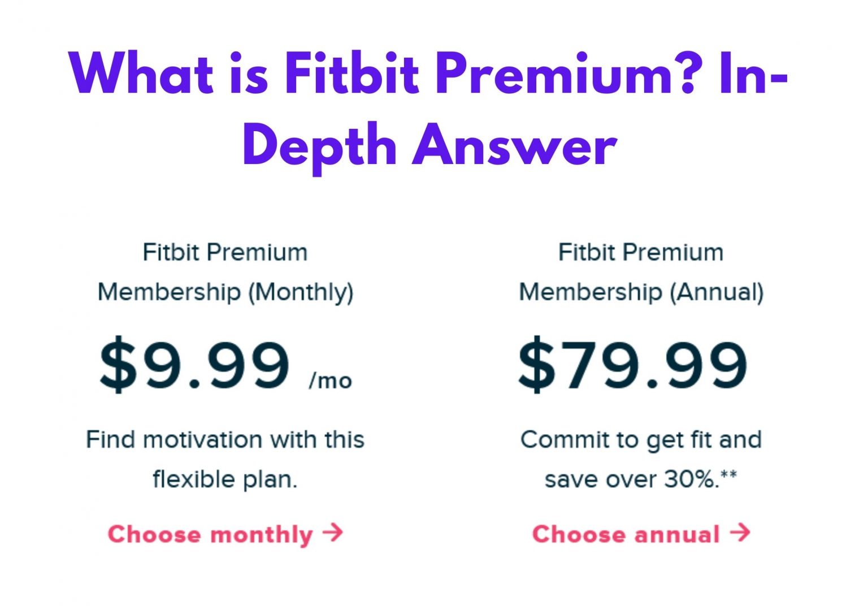
Task: Click the arrow icon beside Choose monthly
Action: [x=332, y=533]
